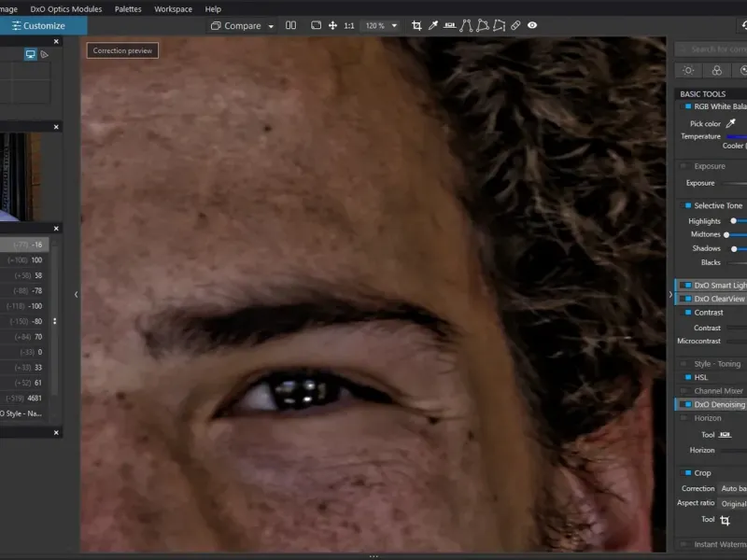Viewport: 747px width, 560px height.
Task: Enable the Exposure correction
Action: 684,166
